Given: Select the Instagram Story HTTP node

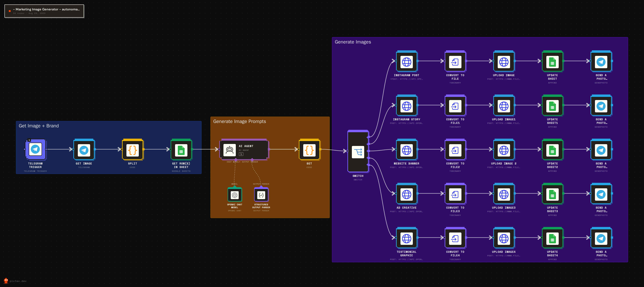Looking at the screenshot, I should pyautogui.click(x=407, y=105).
